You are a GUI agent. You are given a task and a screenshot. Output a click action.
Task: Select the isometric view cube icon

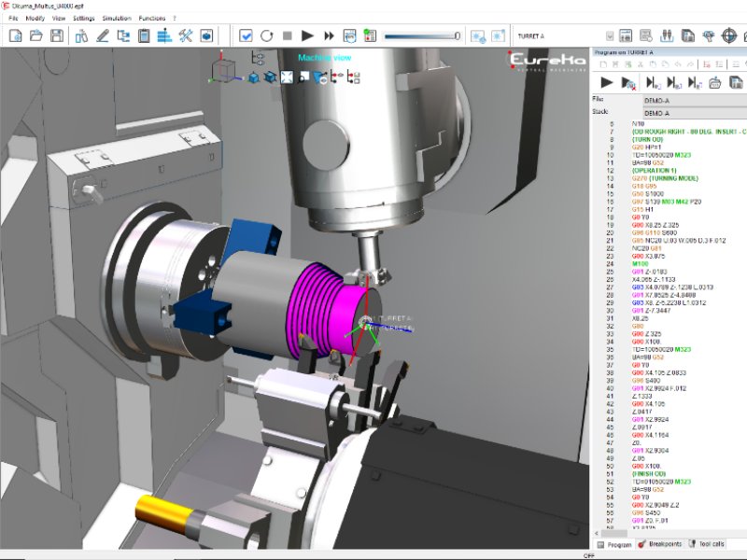254,77
